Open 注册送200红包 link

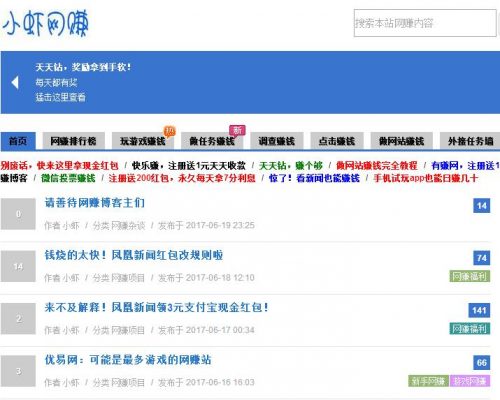click(182, 178)
